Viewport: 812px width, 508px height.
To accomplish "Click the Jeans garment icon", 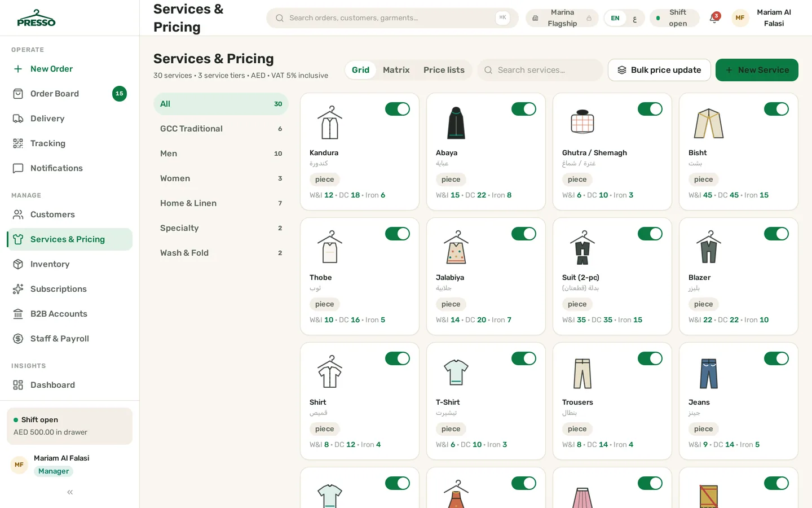I will point(709,373).
